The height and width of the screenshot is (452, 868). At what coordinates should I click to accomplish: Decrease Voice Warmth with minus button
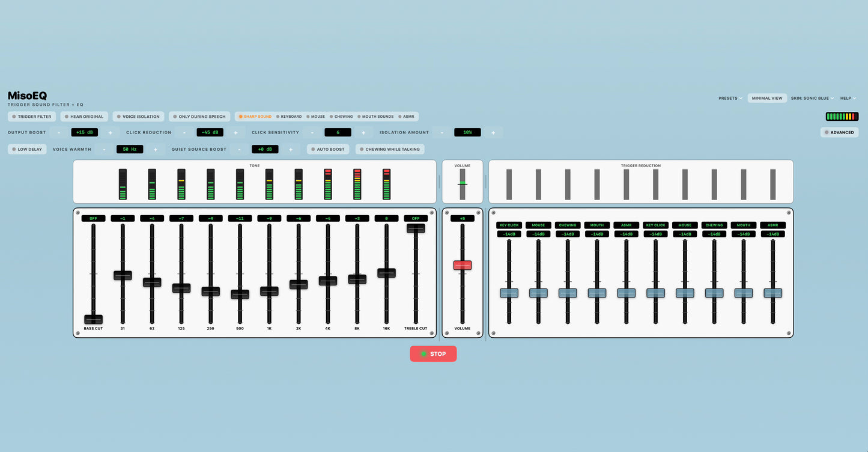click(104, 149)
